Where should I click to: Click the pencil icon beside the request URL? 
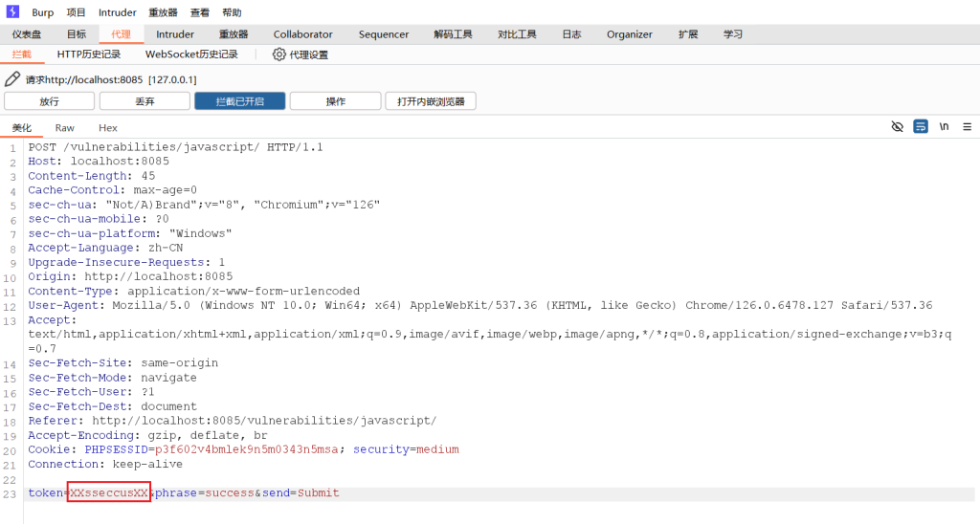(x=12, y=79)
